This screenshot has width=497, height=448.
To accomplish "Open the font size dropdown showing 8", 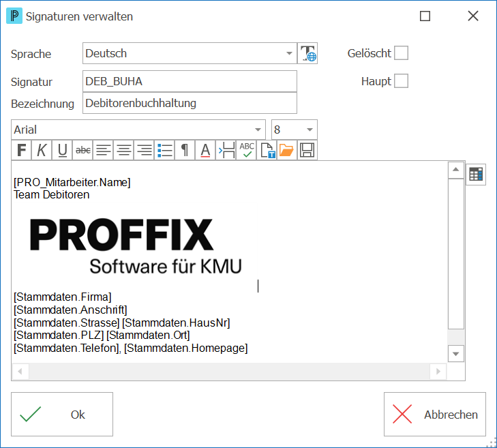I will point(294,130).
